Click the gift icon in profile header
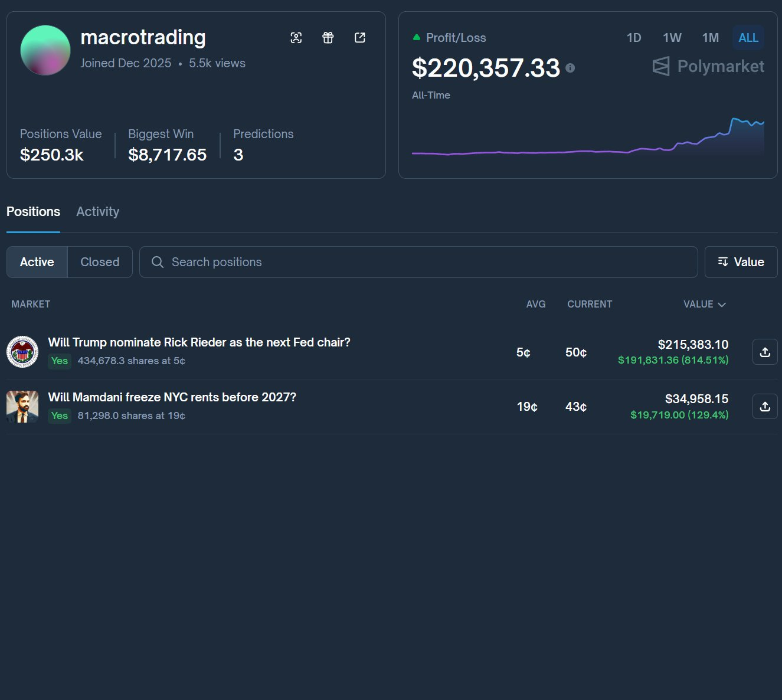Viewport: 782px width, 700px height. coord(328,38)
